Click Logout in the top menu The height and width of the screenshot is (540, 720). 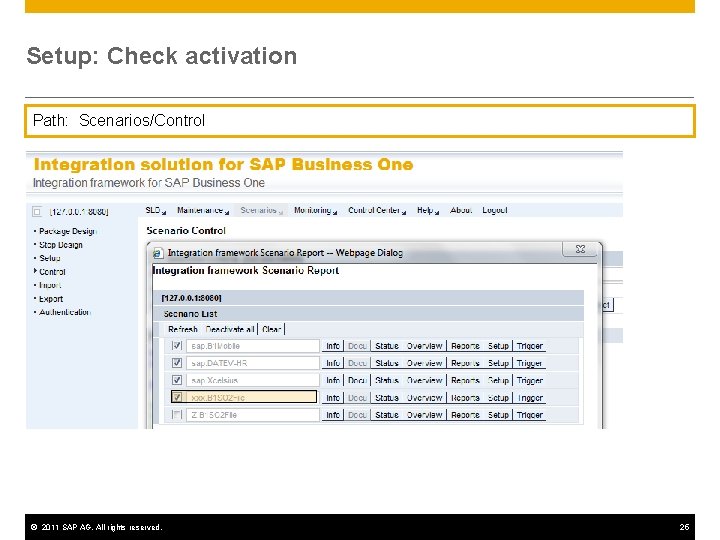[495, 210]
